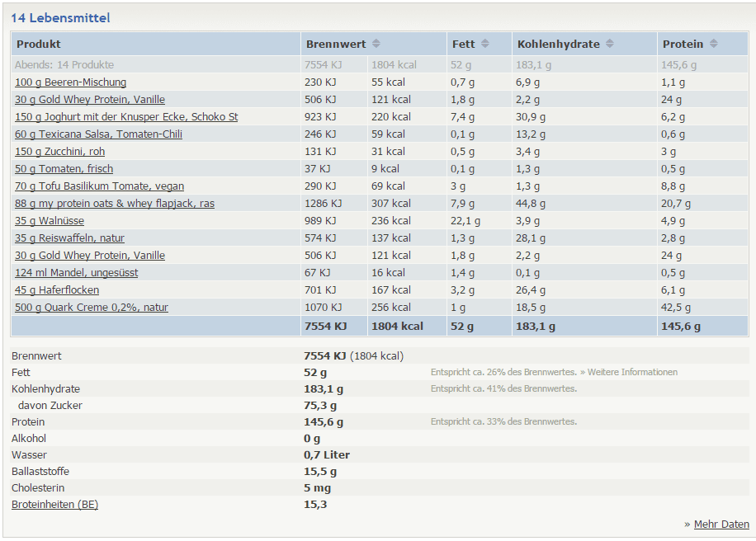Open 150 g Zucchini, roh link
Screen dimensions: 756x541
[59, 152]
